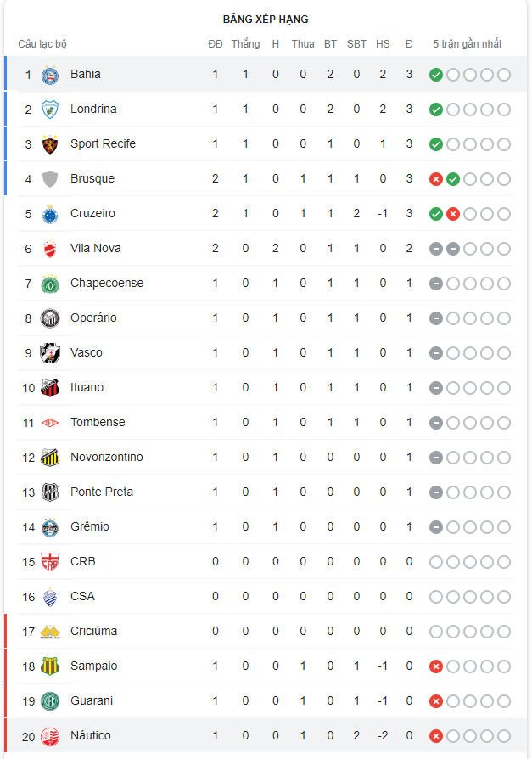The height and width of the screenshot is (759, 532).
Task: Open the Ponte Preta team link
Action: click(x=102, y=492)
